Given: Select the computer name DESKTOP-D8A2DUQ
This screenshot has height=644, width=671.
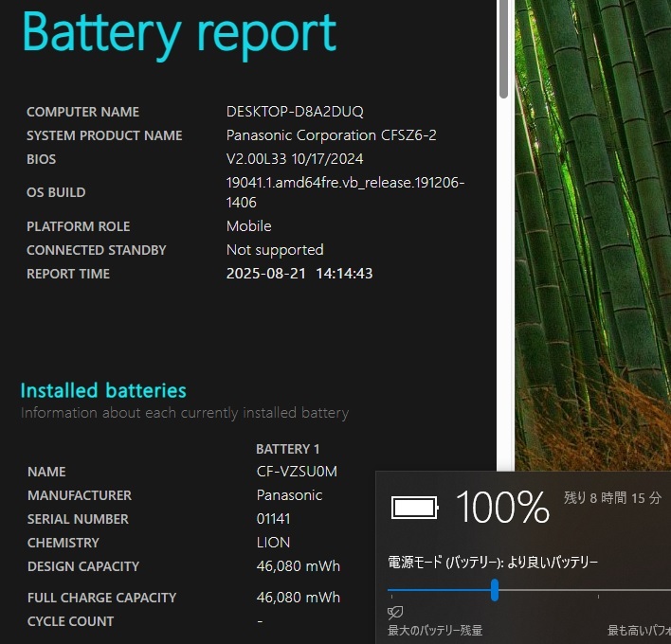Looking at the screenshot, I should click(295, 112).
